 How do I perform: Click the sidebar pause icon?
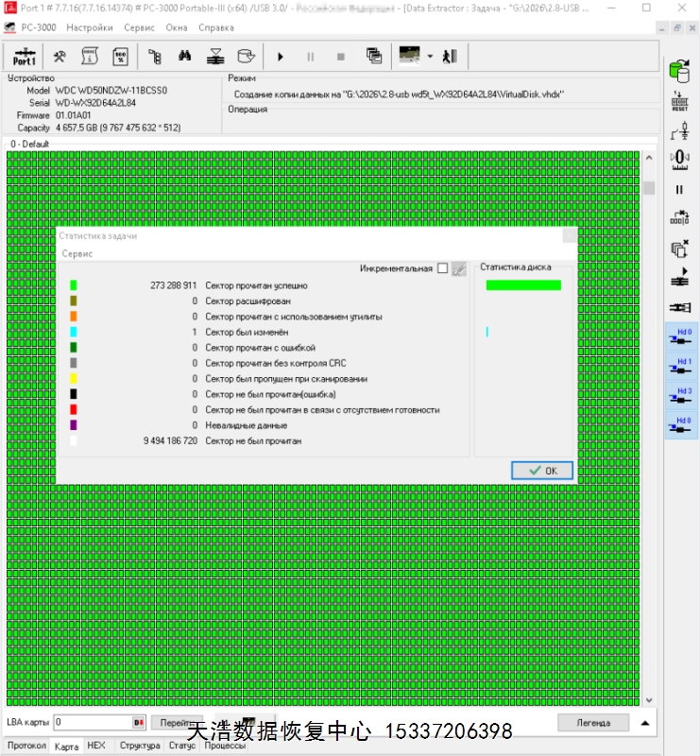click(x=678, y=189)
